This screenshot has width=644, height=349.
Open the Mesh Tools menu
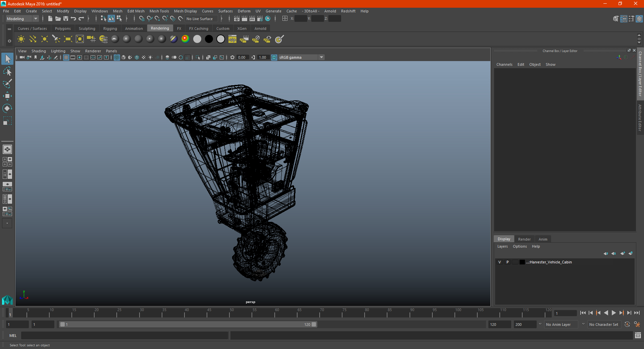tap(159, 11)
